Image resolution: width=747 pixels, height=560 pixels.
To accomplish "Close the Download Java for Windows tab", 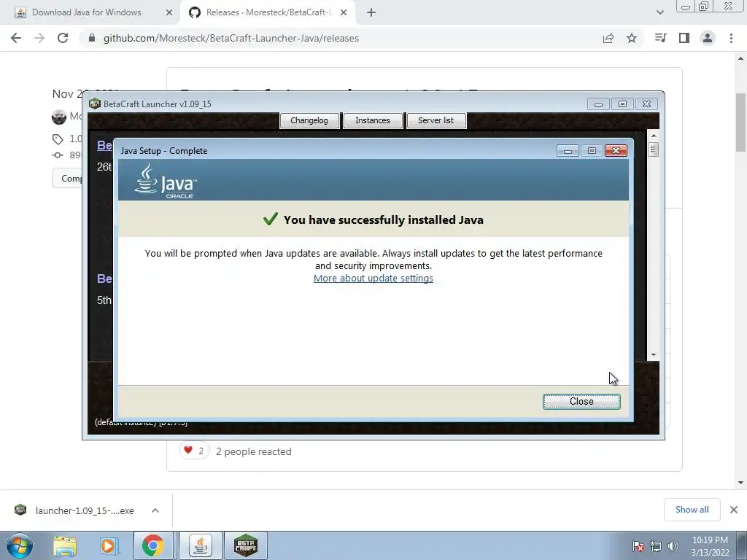I will pos(169,13).
